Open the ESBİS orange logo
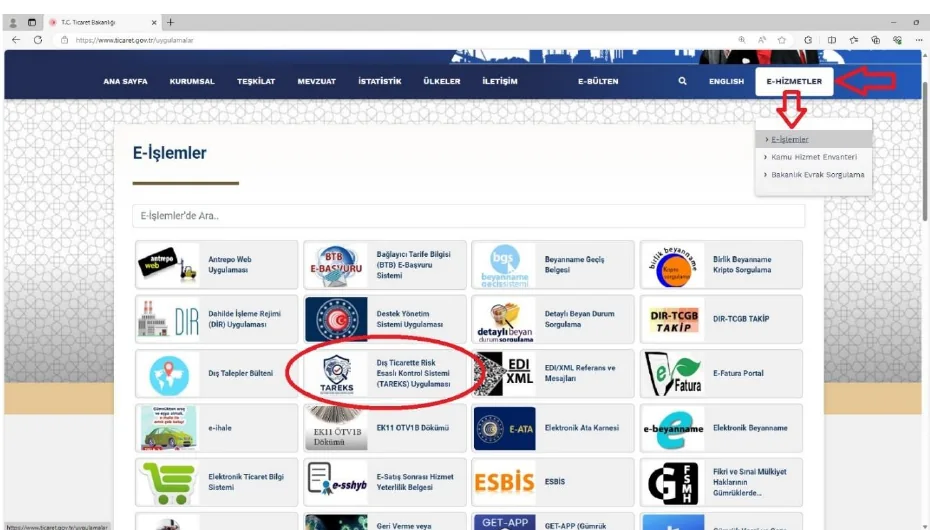The height and width of the screenshot is (530, 930). tap(504, 483)
